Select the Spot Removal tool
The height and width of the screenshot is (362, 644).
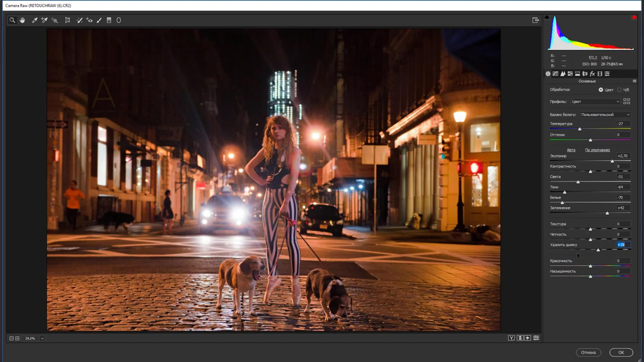80,20
